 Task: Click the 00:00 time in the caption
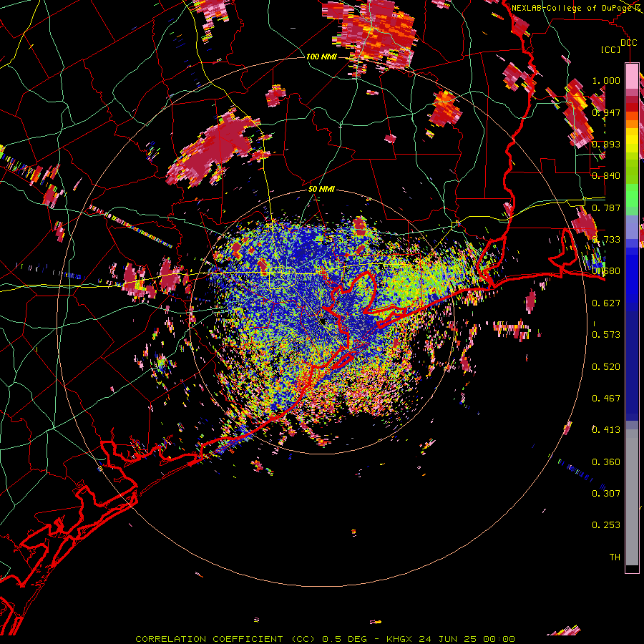click(x=499, y=639)
